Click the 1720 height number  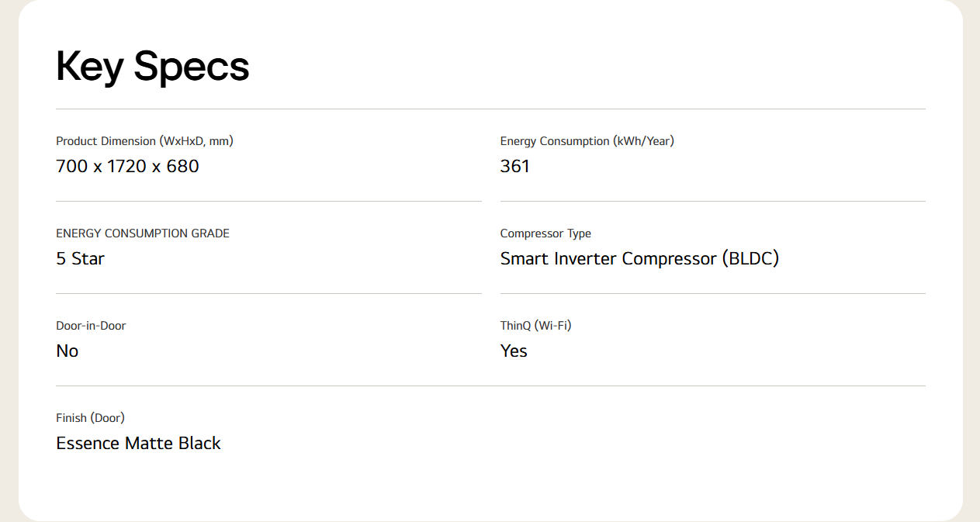(127, 166)
